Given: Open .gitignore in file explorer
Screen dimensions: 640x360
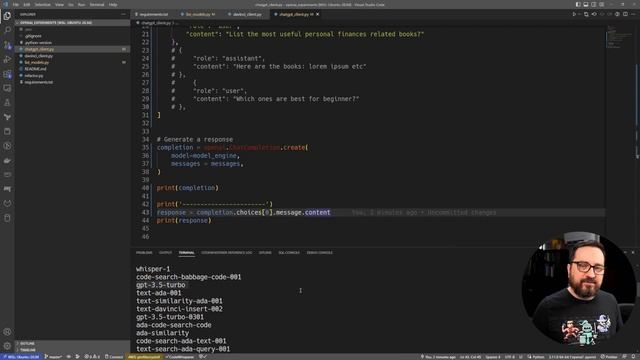Looking at the screenshot, I should [x=33, y=36].
